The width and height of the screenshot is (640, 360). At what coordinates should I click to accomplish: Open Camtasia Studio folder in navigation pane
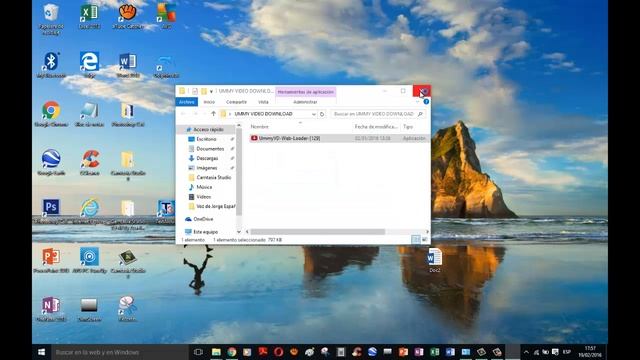(214, 177)
